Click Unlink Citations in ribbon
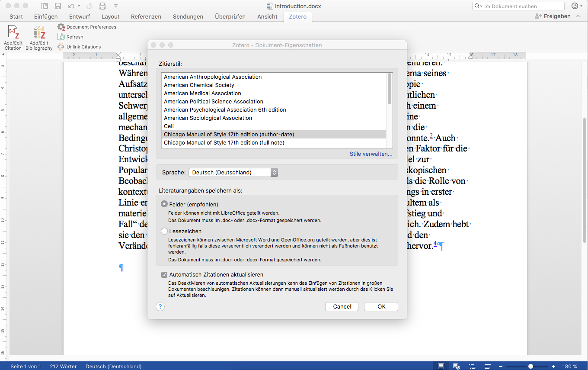Viewport: 588px width, 370px height. pyautogui.click(x=79, y=47)
